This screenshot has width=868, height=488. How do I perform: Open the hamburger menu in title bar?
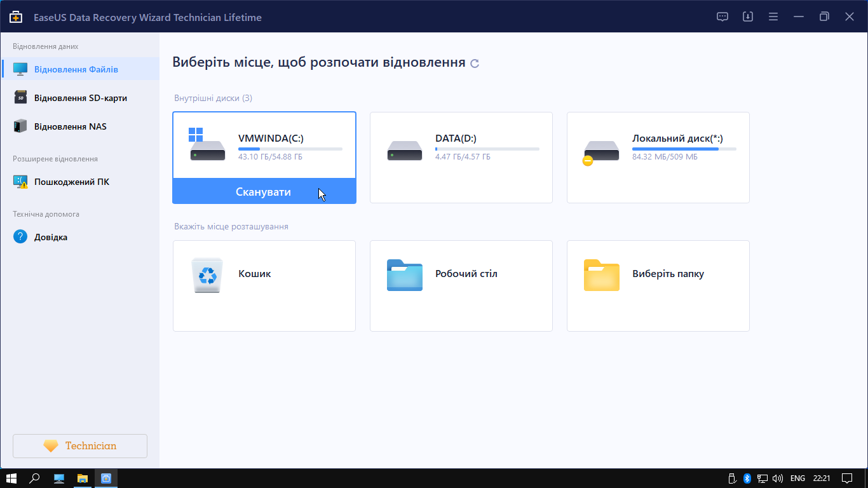[773, 17]
